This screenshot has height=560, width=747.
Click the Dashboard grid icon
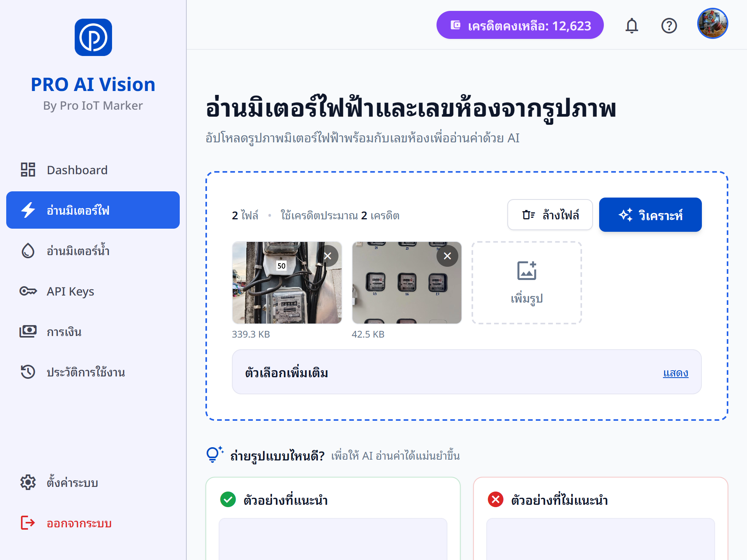(x=28, y=170)
